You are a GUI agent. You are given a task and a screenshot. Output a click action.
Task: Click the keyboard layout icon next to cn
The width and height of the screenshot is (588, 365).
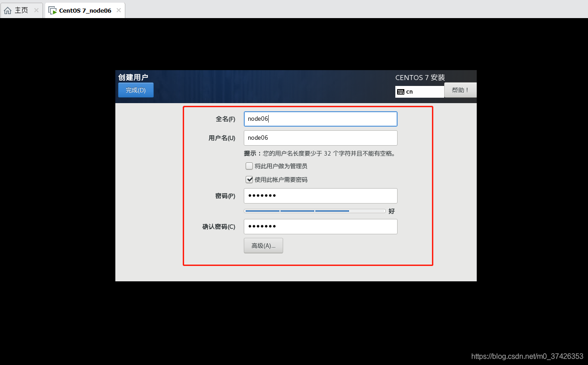pos(400,92)
